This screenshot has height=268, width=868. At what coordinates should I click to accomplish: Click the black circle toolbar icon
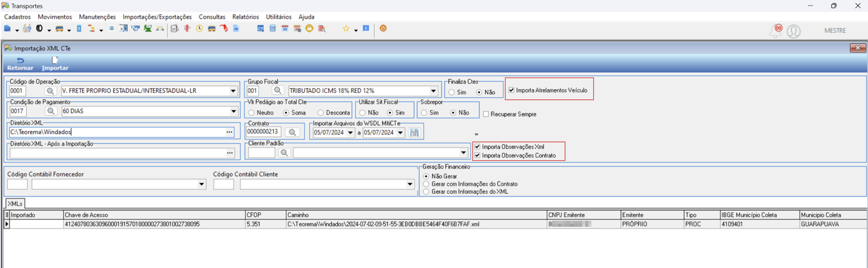39,28
